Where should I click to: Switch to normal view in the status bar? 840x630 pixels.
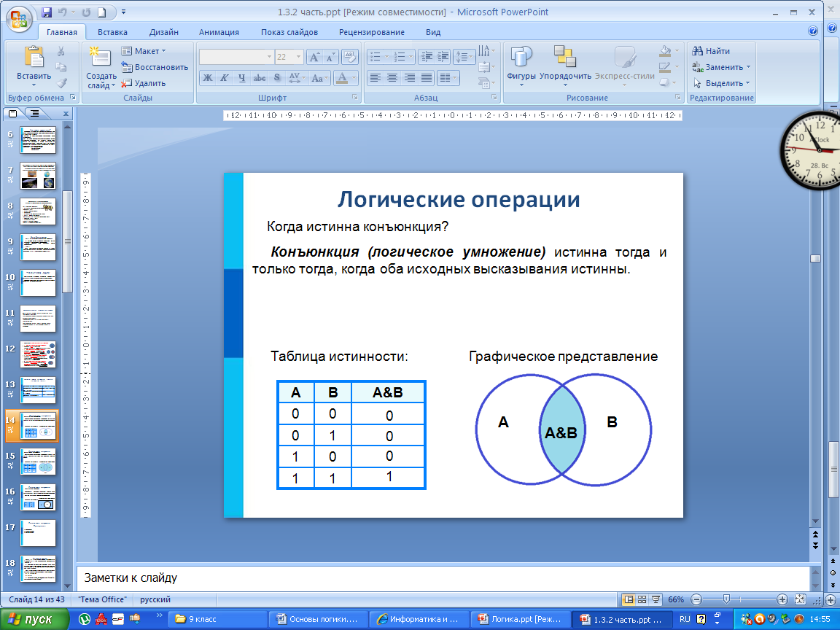click(x=629, y=599)
